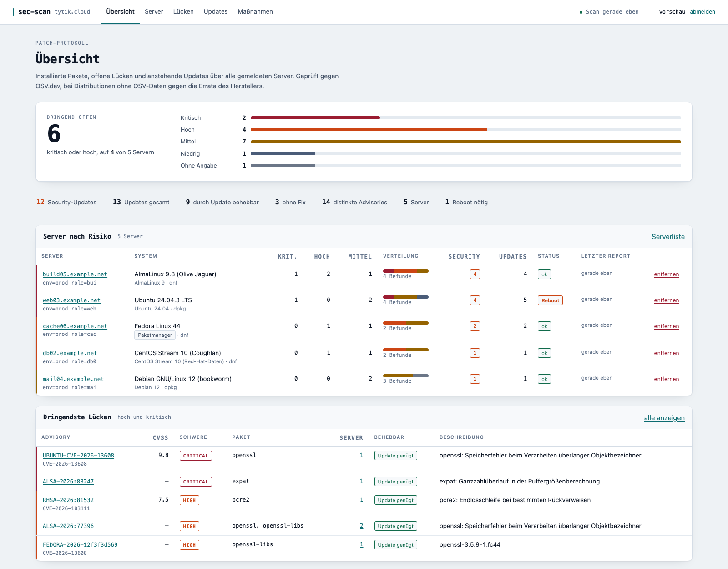
Task: Open server db02.example.net
Action: (70, 353)
